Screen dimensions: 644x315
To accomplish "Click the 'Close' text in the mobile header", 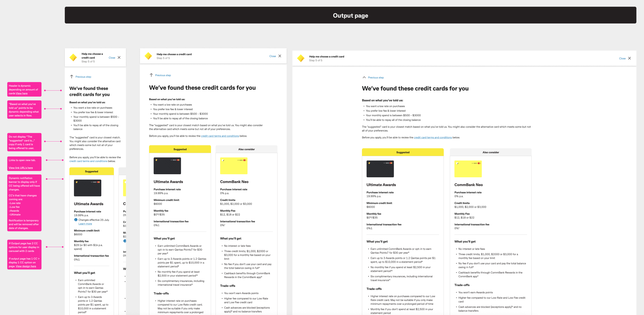I will [x=112, y=58].
